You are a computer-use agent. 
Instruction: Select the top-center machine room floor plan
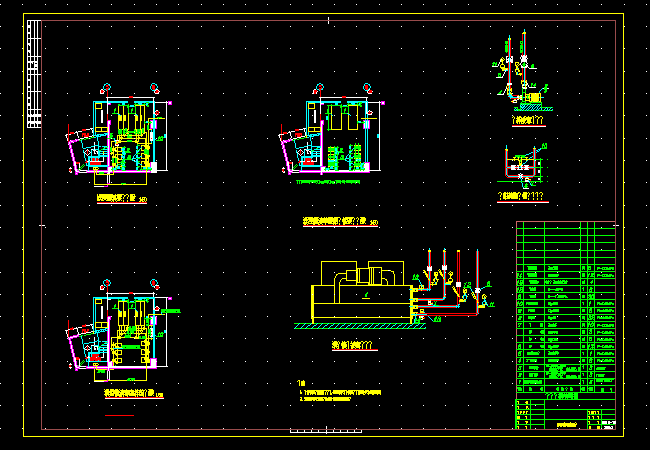tap(335, 138)
